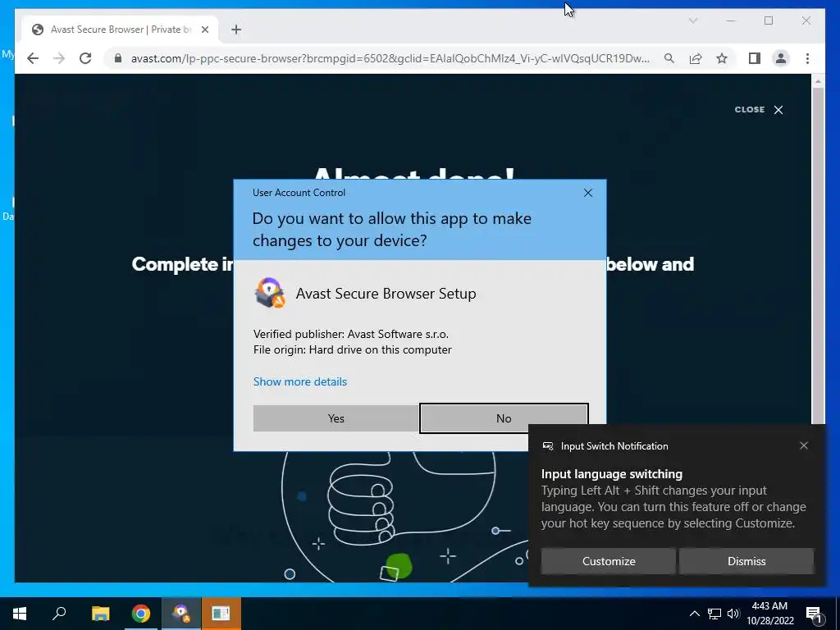Close the User Account Control dialog
This screenshot has height=630, width=840.
[587, 193]
